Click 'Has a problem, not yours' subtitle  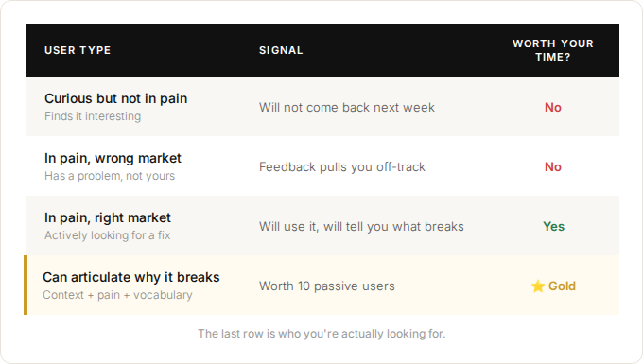[x=110, y=176]
